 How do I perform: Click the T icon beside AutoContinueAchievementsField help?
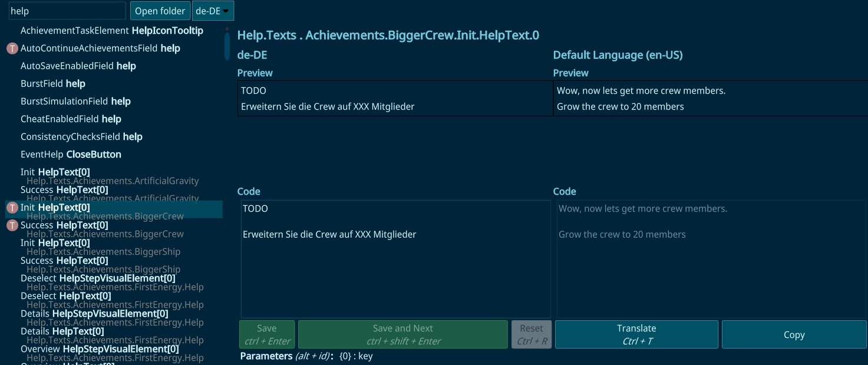coord(12,48)
